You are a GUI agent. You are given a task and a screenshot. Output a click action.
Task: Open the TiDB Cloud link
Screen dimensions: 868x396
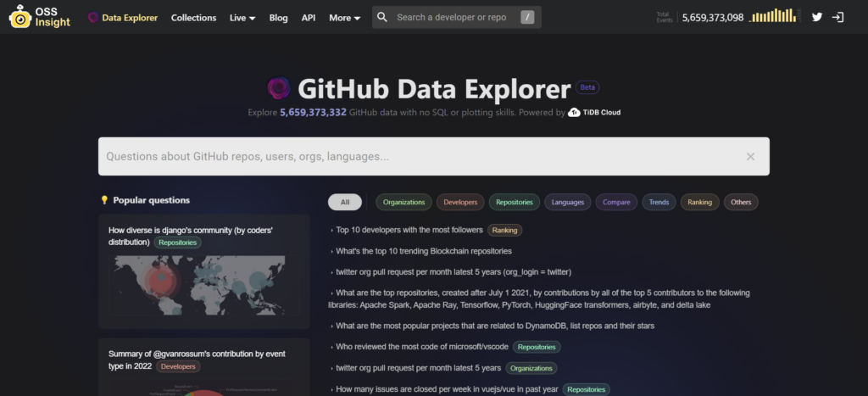click(594, 113)
